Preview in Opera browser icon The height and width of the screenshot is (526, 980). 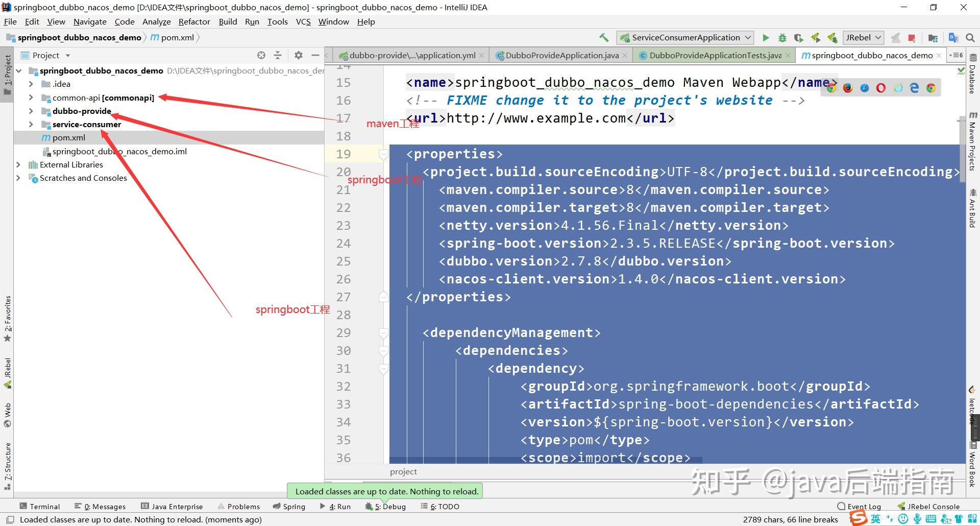[x=881, y=88]
